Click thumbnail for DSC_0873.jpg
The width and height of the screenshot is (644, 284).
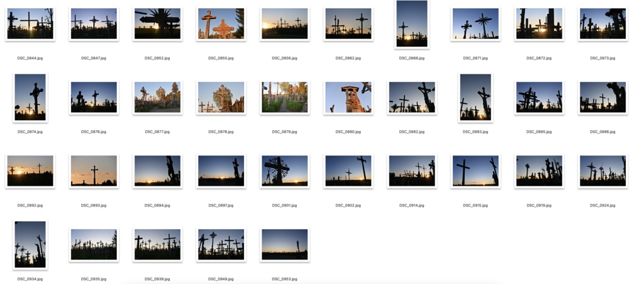pyautogui.click(x=603, y=24)
